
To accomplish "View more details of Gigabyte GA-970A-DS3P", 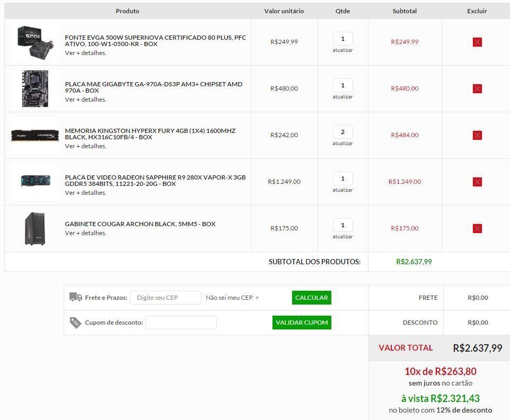I will (85, 100).
